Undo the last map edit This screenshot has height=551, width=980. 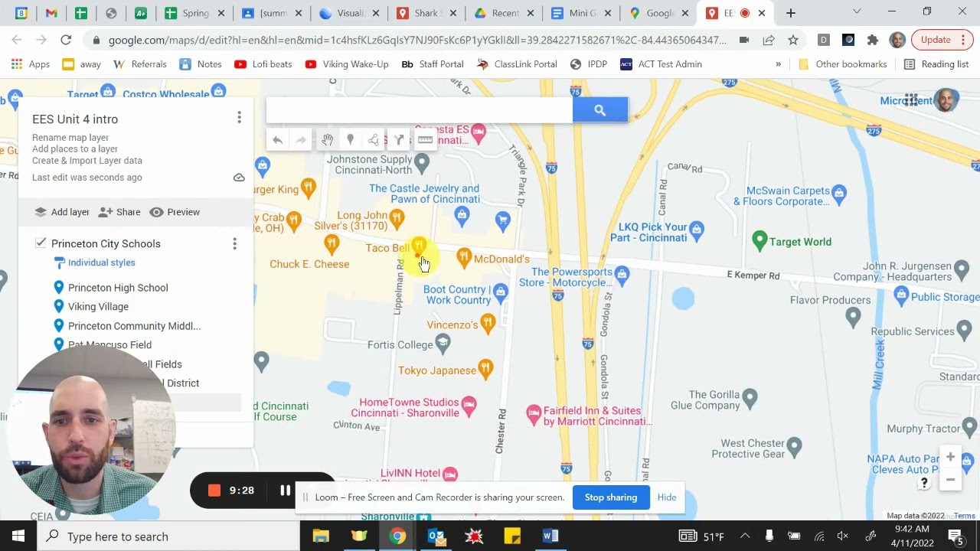[x=278, y=140]
